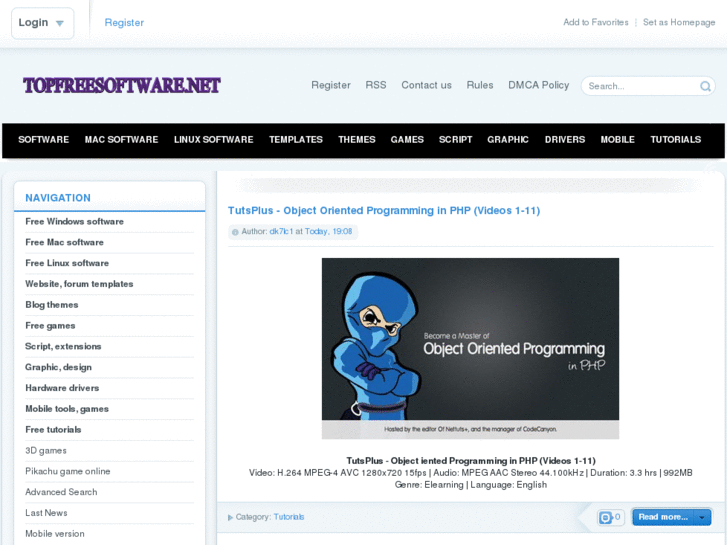Click Add to Favorites
Image resolution: width=727 pixels, height=545 pixels.
(x=596, y=22)
